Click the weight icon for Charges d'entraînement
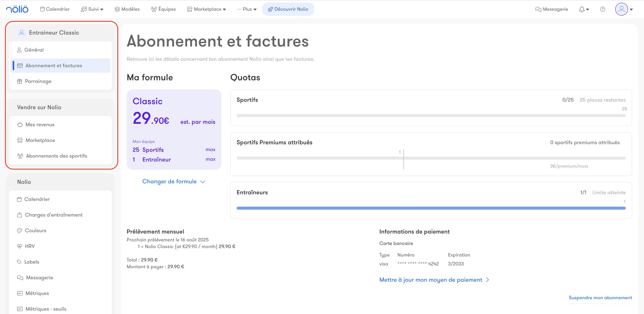Image resolution: width=644 pixels, height=314 pixels. [19, 215]
